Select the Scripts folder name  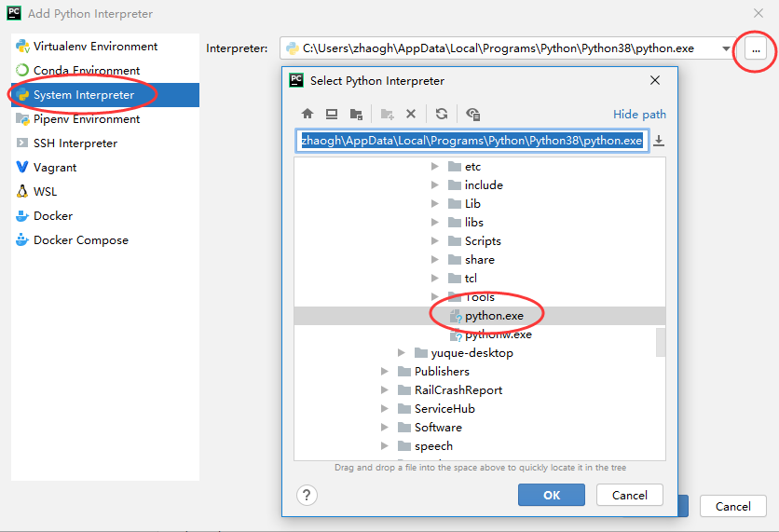point(483,241)
